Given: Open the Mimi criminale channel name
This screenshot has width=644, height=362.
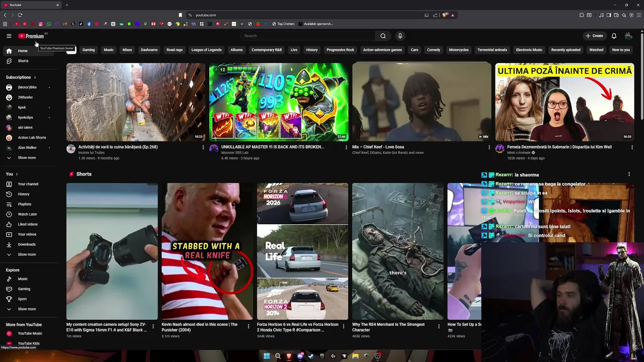Looking at the screenshot, I should click(519, 152).
